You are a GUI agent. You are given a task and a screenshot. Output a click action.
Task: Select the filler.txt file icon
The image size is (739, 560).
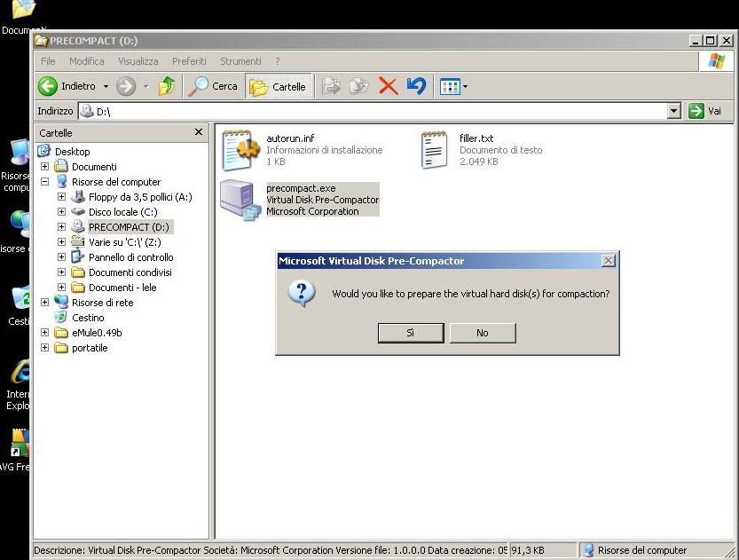434,150
